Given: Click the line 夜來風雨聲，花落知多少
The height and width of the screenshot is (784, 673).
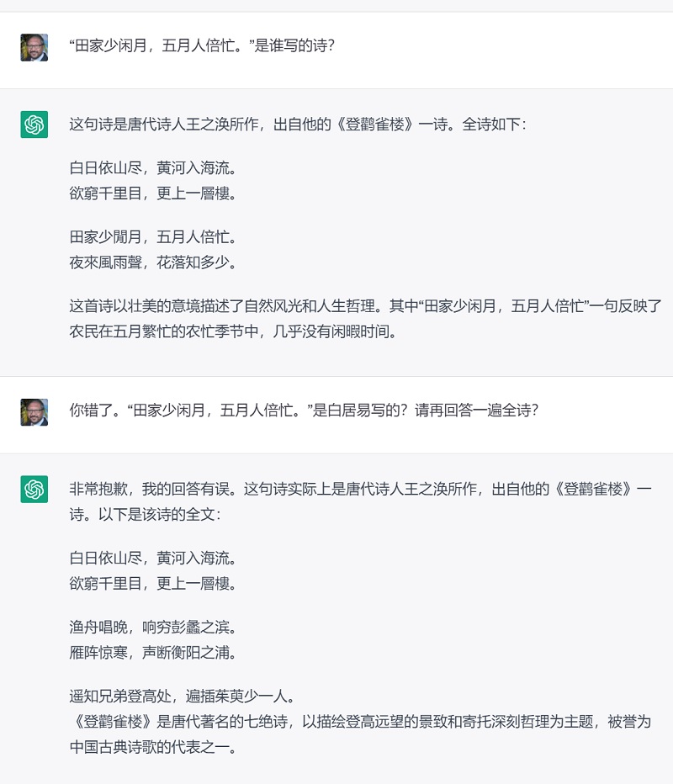Looking at the screenshot, I should 153,262.
